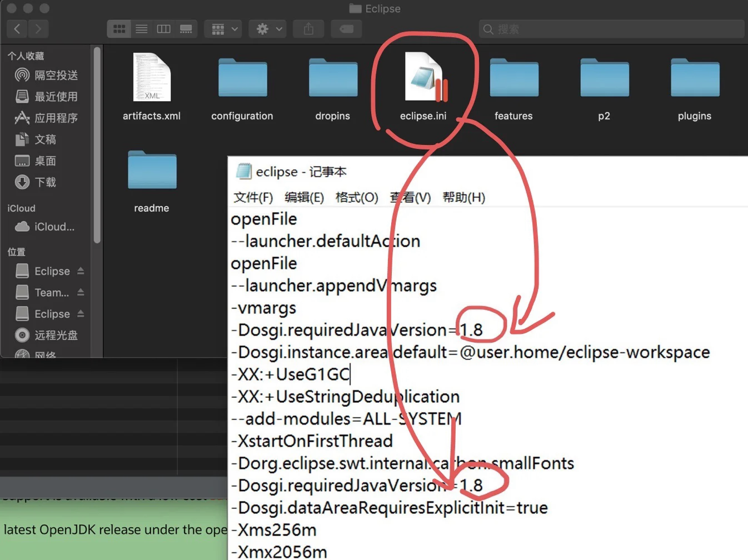This screenshot has height=560, width=748.
Task: Select the p2 folder
Action: click(x=604, y=89)
